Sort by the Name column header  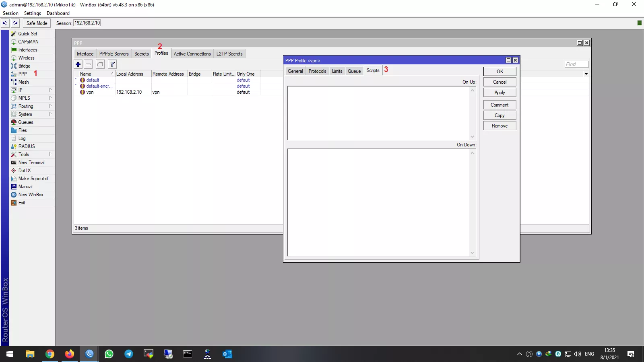pyautogui.click(x=97, y=74)
